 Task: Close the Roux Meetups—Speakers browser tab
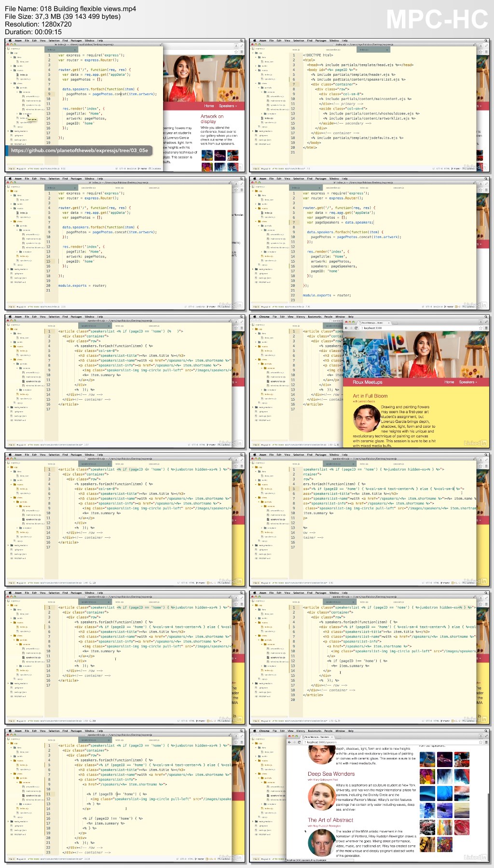tap(332, 737)
